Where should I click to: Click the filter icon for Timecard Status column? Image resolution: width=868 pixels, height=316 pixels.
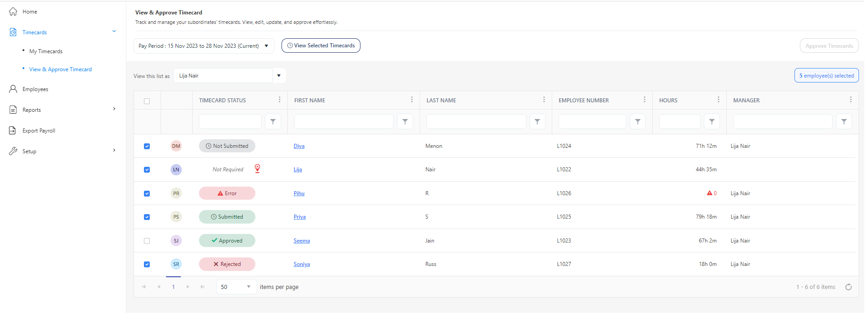coord(272,122)
